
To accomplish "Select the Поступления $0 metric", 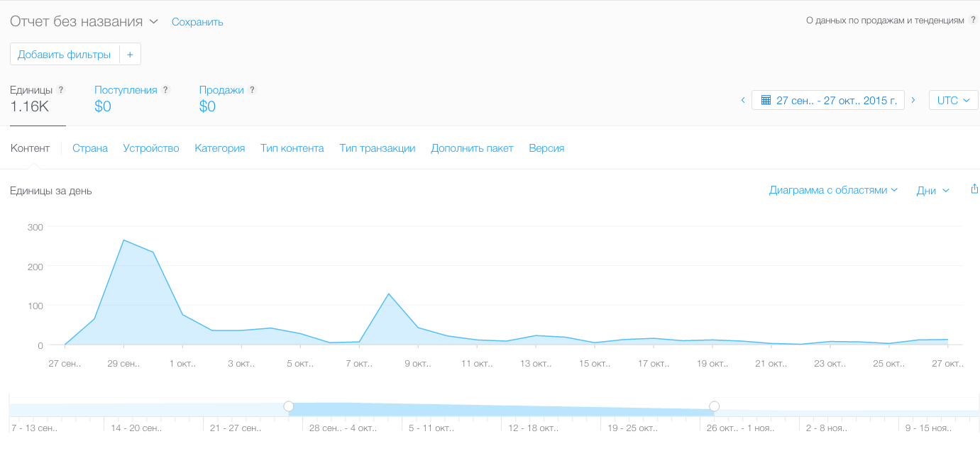I will click(x=132, y=99).
